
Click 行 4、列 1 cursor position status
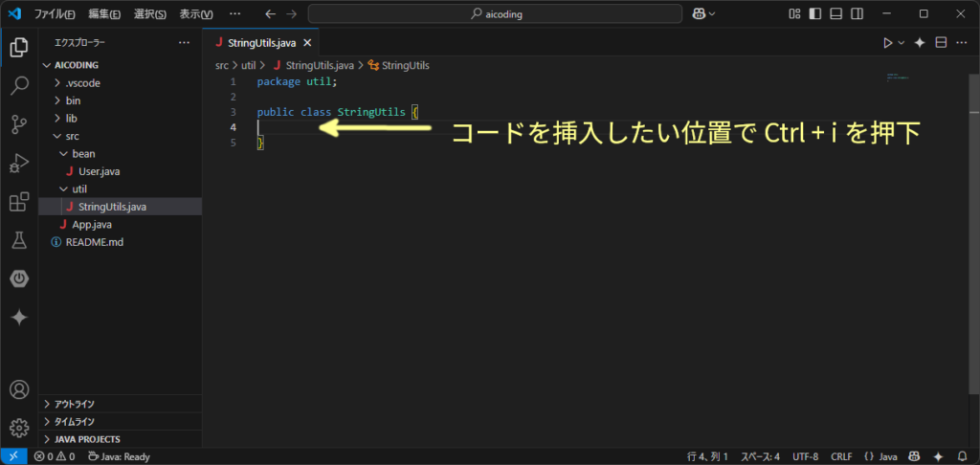coord(707,457)
